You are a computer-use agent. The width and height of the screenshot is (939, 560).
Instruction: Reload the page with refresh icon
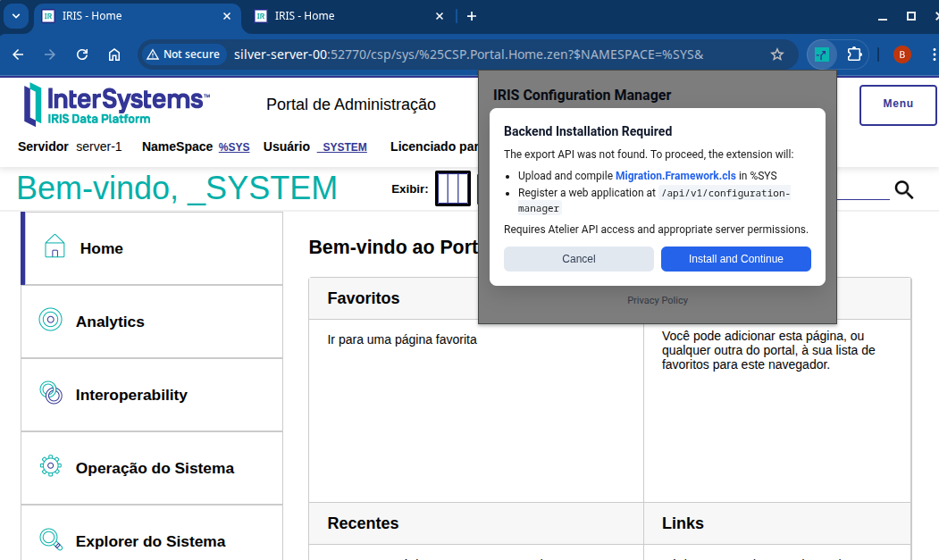pyautogui.click(x=82, y=54)
